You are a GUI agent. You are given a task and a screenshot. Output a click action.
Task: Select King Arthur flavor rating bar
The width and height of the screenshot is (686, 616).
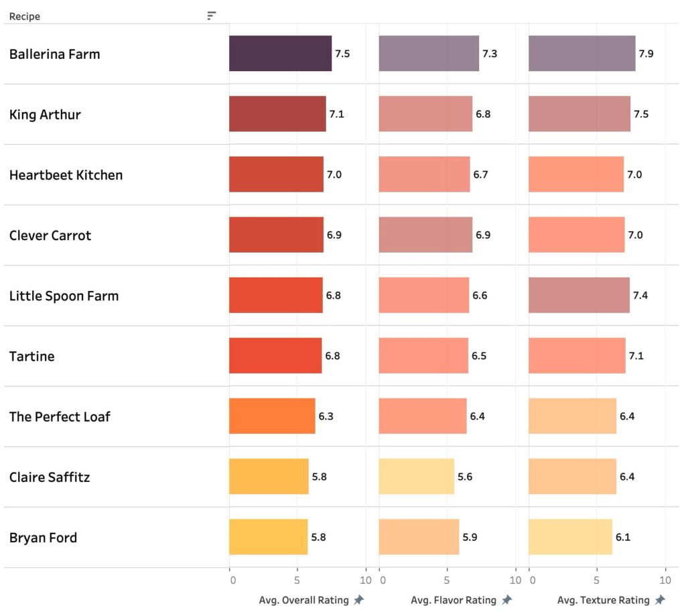click(x=425, y=114)
